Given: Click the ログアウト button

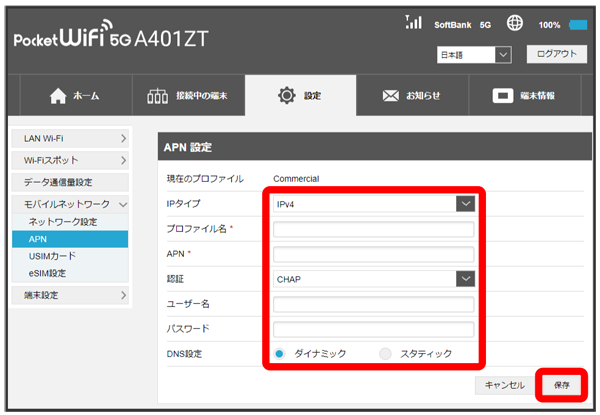Looking at the screenshot, I should point(555,54).
